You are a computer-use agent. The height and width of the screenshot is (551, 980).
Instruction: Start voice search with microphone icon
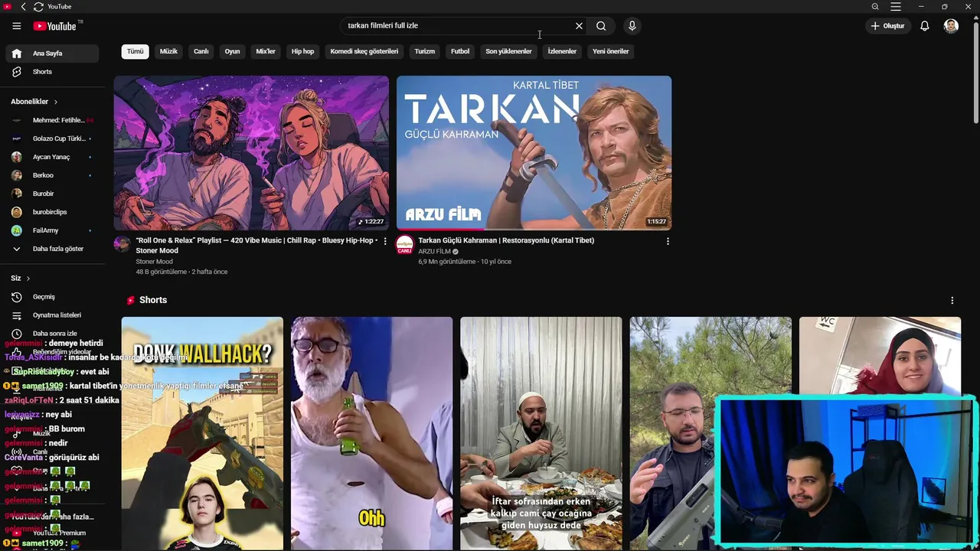[x=632, y=26]
